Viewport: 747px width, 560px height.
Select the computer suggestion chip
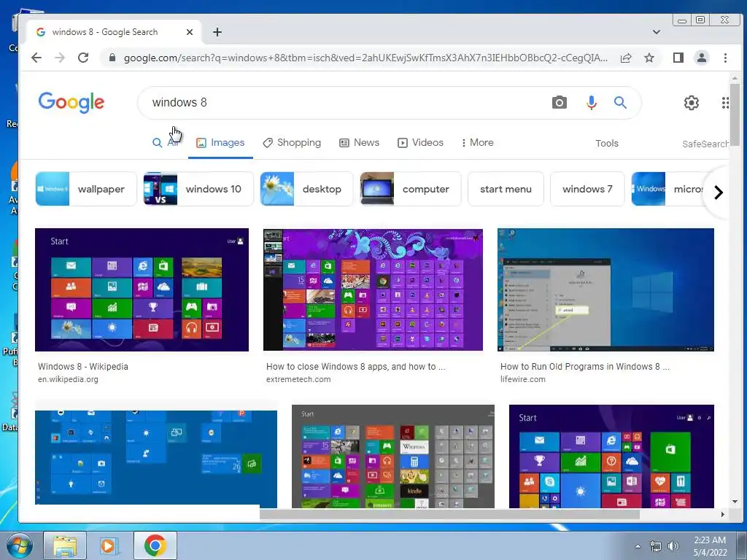[x=410, y=189]
